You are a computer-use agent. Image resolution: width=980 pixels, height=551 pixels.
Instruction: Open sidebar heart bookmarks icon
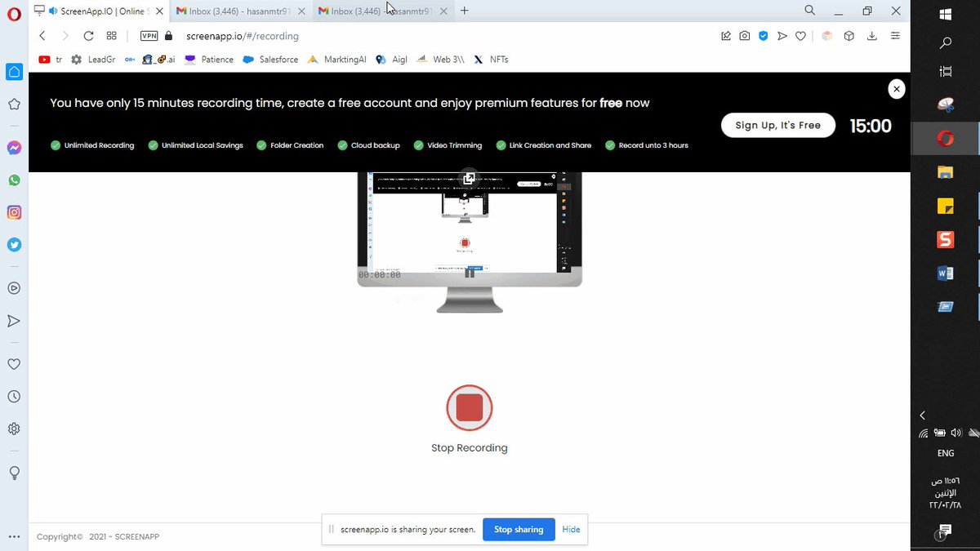click(14, 364)
